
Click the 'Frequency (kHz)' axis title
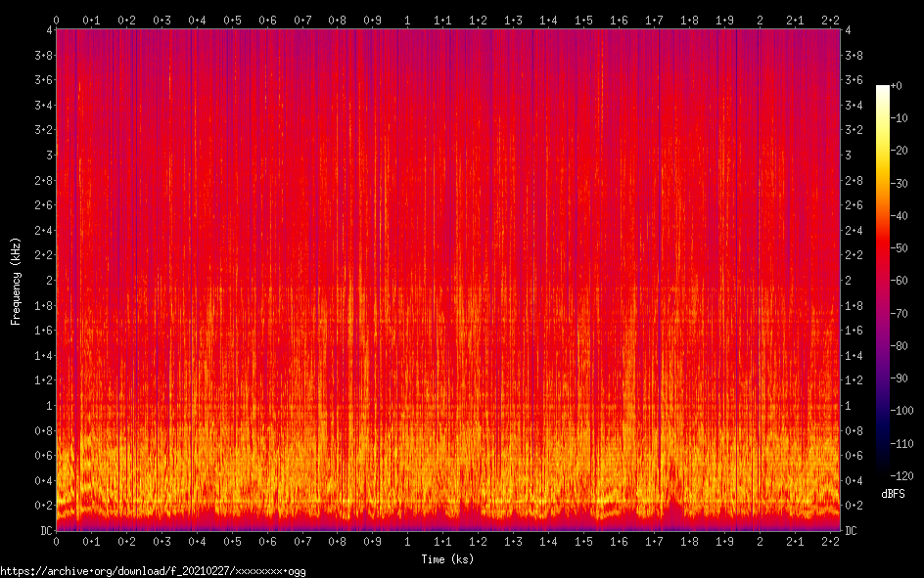click(16, 282)
